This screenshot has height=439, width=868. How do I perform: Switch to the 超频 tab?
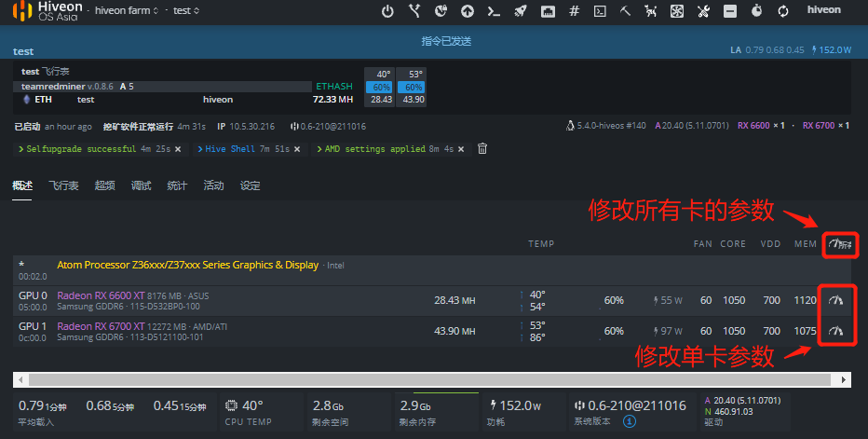coord(105,185)
